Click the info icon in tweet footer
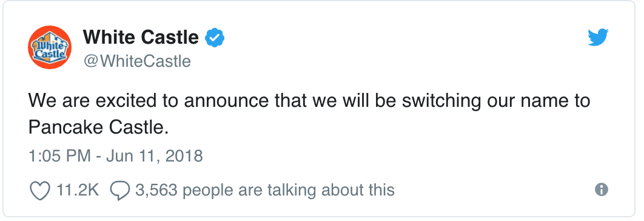The image size is (644, 221). [602, 189]
